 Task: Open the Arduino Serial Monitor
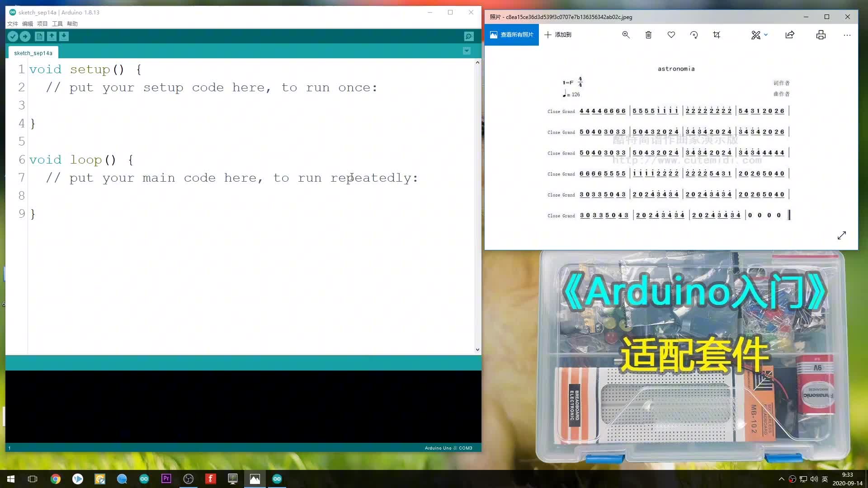click(x=469, y=37)
